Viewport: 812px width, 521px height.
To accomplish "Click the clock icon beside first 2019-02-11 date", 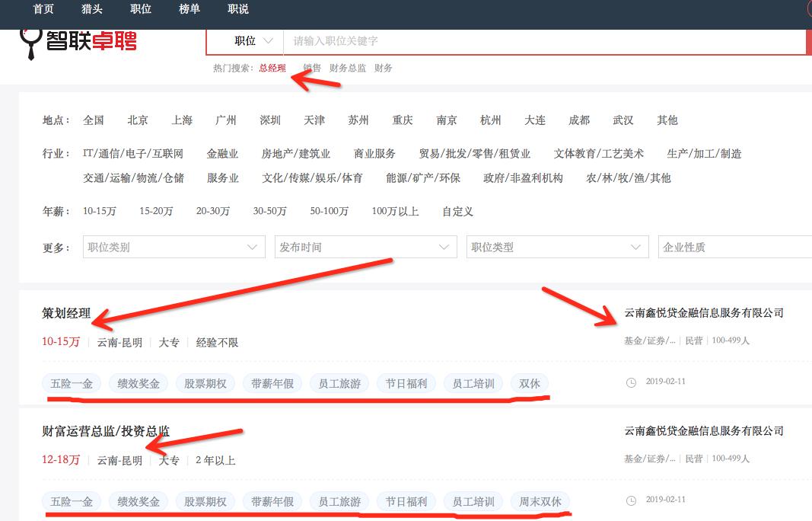I will [x=632, y=382].
